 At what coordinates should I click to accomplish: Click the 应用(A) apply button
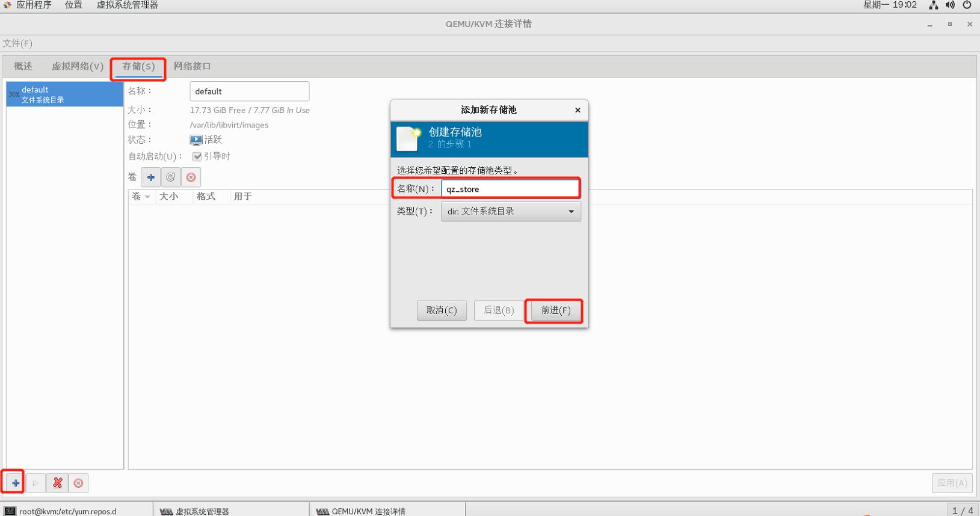(952, 483)
